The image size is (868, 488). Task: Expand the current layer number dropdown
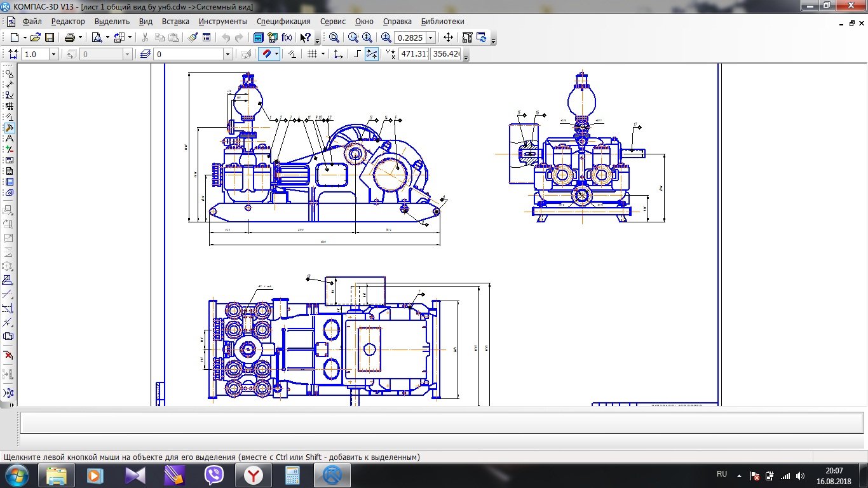click(227, 55)
